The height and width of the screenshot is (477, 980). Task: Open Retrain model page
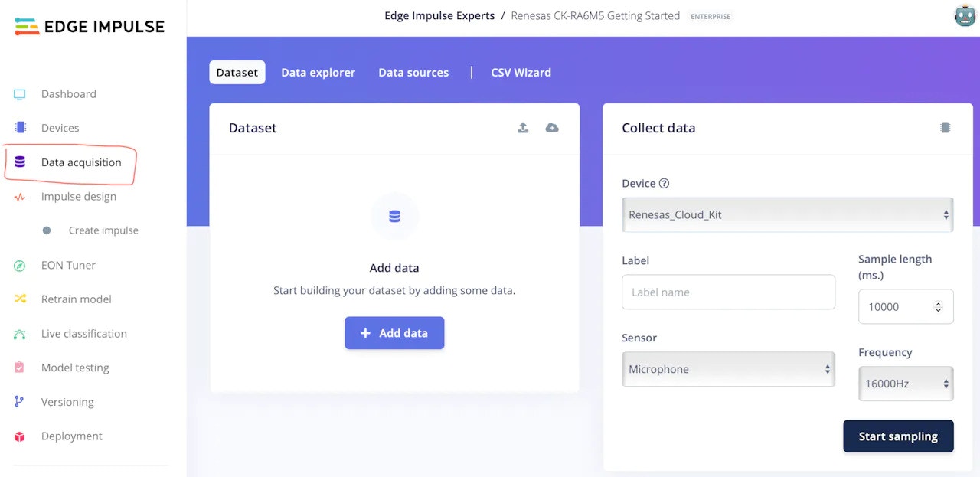(x=77, y=299)
